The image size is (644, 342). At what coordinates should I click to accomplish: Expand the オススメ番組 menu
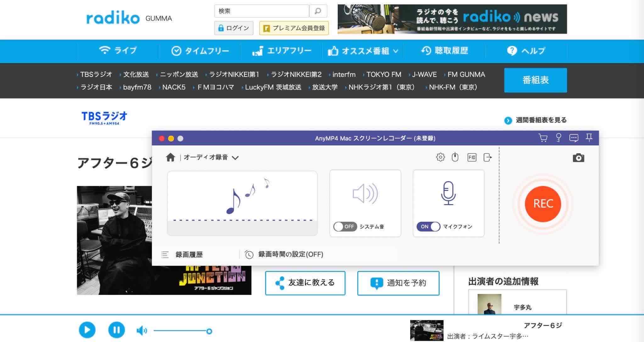tap(363, 51)
